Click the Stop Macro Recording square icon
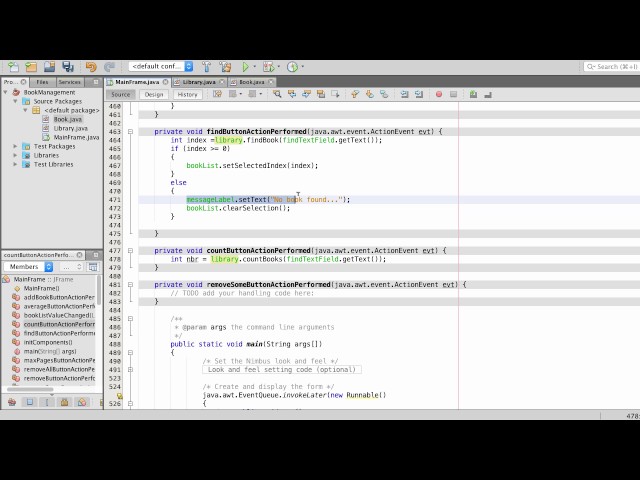Image resolution: width=640 pixels, height=480 pixels. (x=453, y=94)
